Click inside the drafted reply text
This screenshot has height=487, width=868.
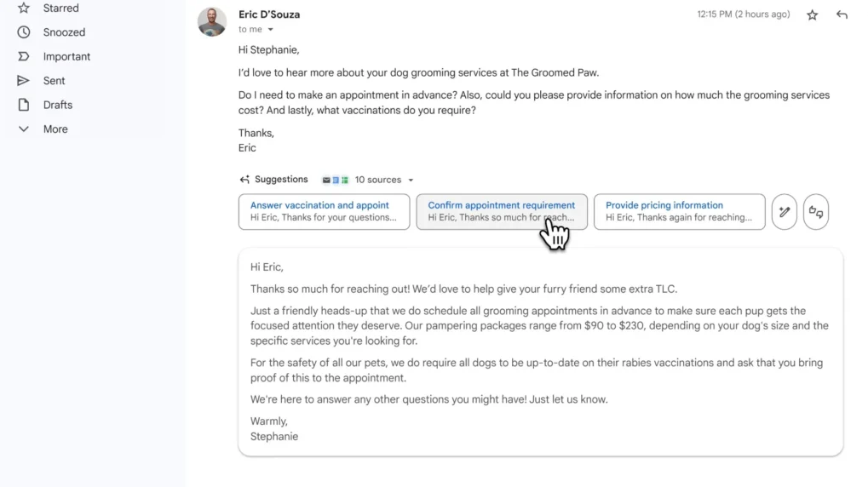[540, 352]
